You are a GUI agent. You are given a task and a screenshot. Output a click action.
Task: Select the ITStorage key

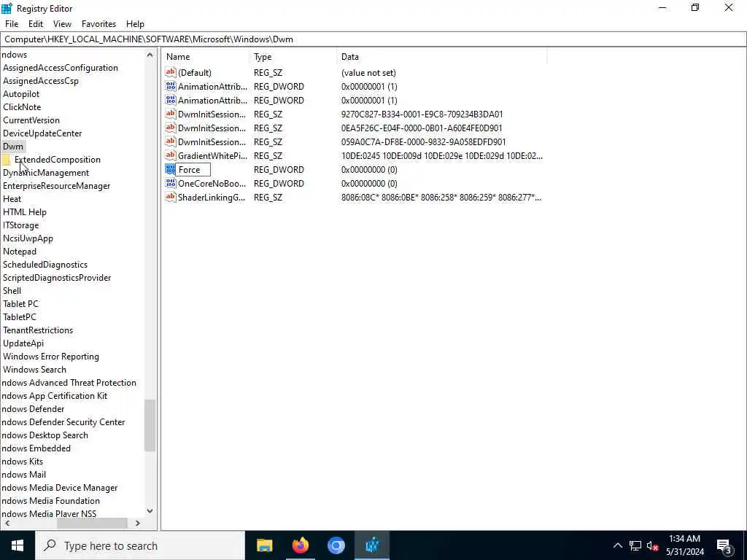(x=21, y=225)
